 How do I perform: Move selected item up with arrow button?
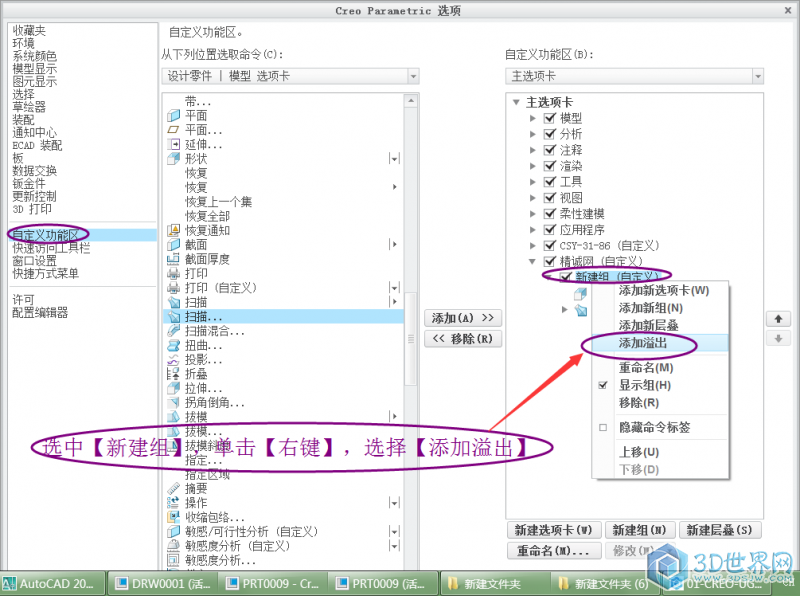(778, 319)
